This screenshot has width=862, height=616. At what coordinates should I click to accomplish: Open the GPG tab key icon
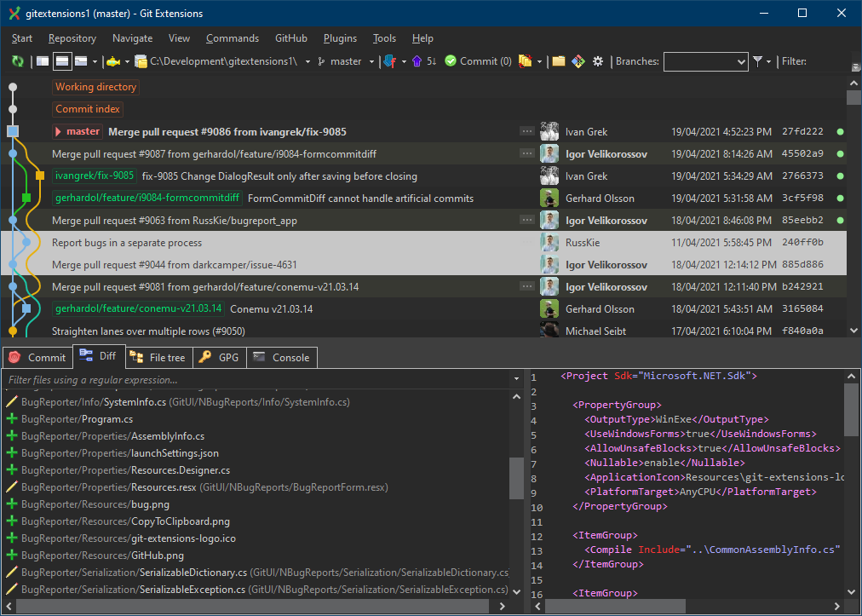[204, 357]
